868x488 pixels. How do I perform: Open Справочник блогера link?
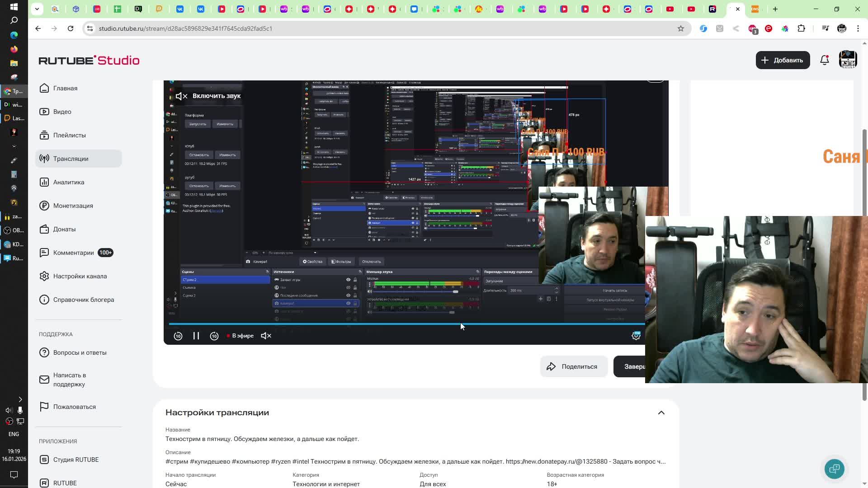pos(83,300)
